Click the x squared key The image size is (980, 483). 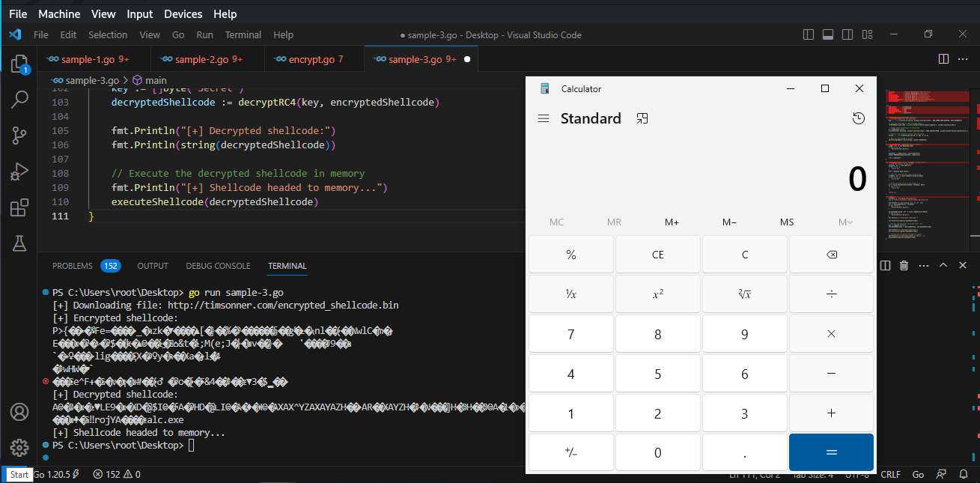point(658,294)
